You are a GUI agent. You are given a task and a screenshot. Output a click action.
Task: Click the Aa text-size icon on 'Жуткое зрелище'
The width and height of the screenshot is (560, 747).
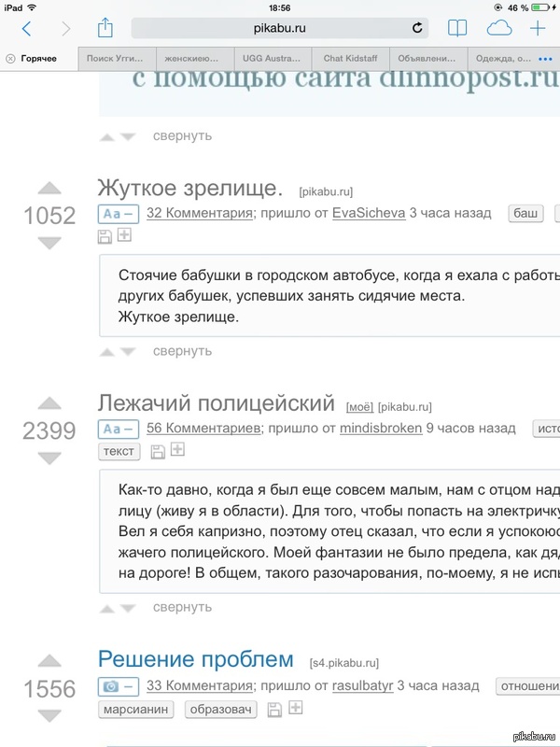coord(112,213)
